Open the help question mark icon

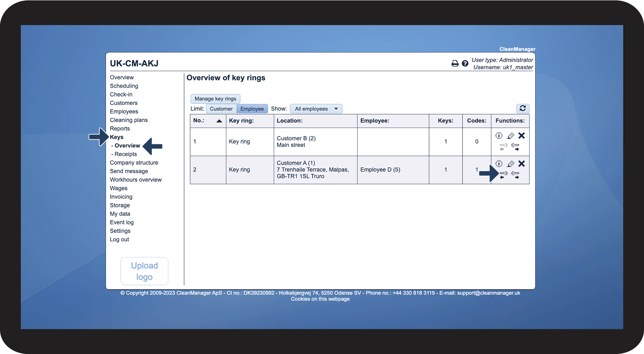click(465, 63)
